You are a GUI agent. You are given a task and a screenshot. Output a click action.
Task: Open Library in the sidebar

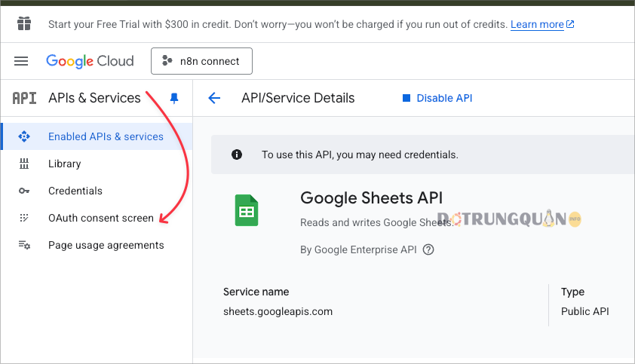pos(97,164)
